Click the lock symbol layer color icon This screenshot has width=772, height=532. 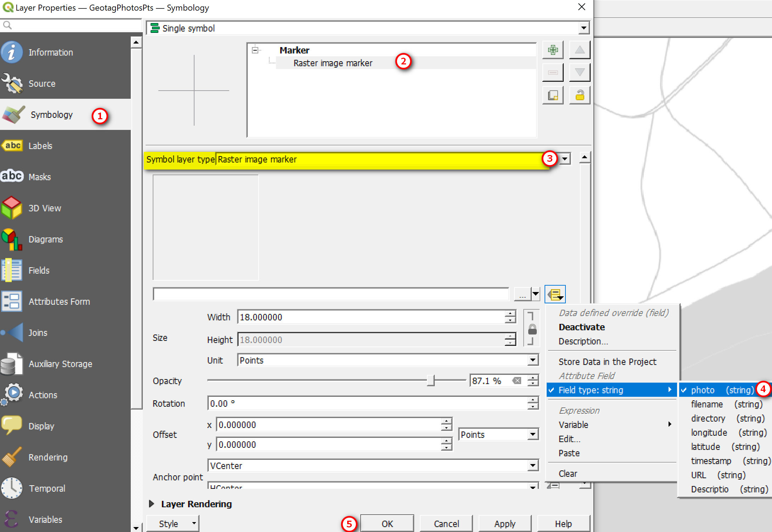click(x=580, y=95)
